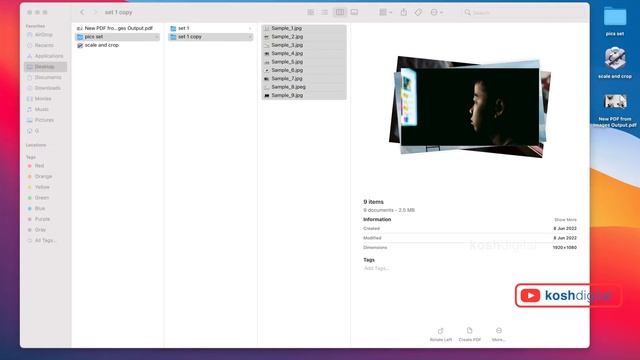Switch Finder to list view
The image size is (640, 360).
[x=324, y=12]
